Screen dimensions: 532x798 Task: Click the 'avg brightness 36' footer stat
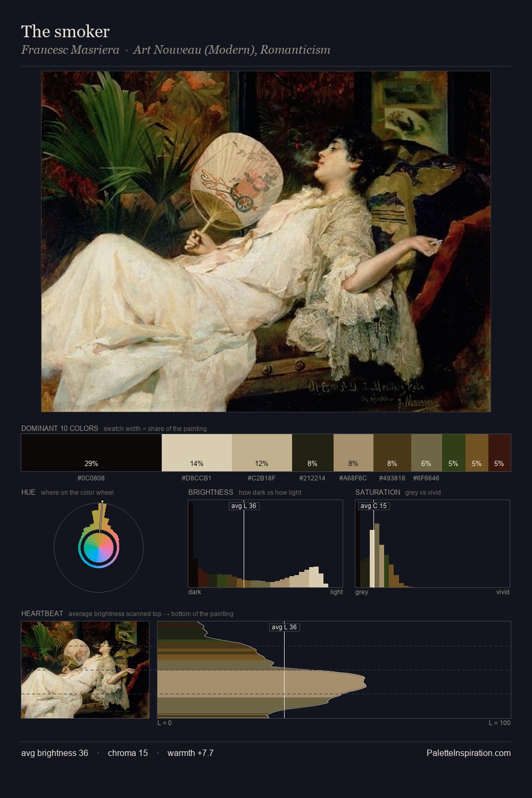click(55, 753)
